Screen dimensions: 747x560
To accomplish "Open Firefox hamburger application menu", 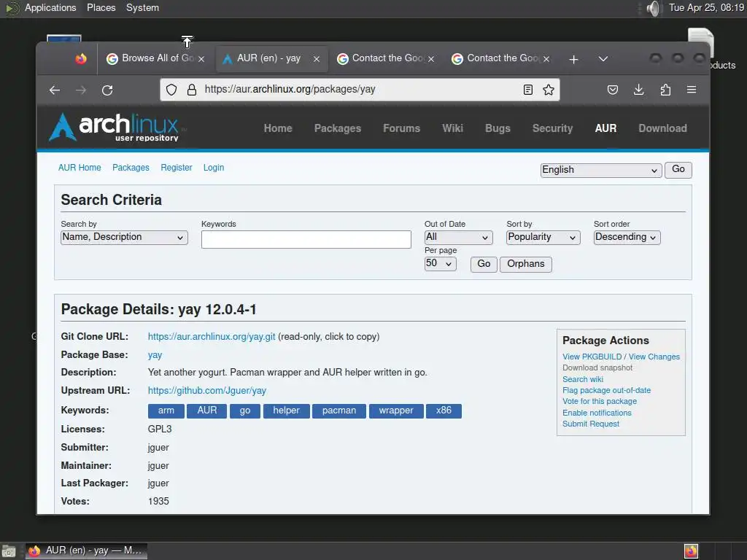I will click(x=692, y=90).
